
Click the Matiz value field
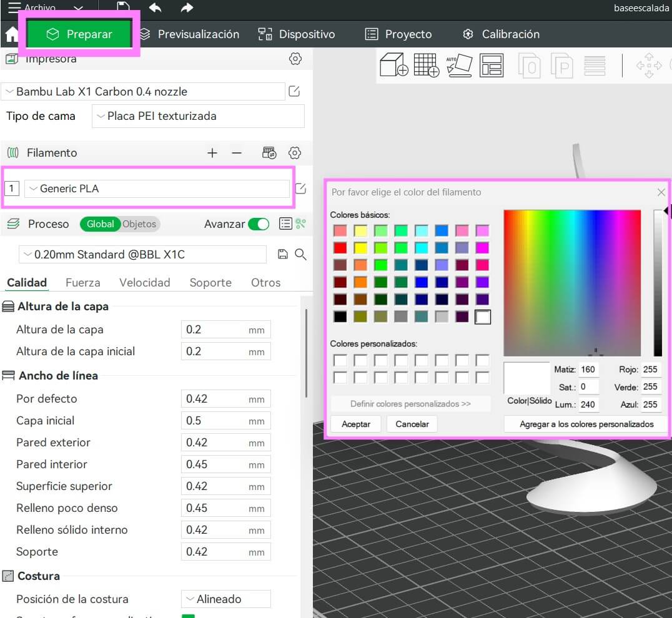click(x=588, y=369)
